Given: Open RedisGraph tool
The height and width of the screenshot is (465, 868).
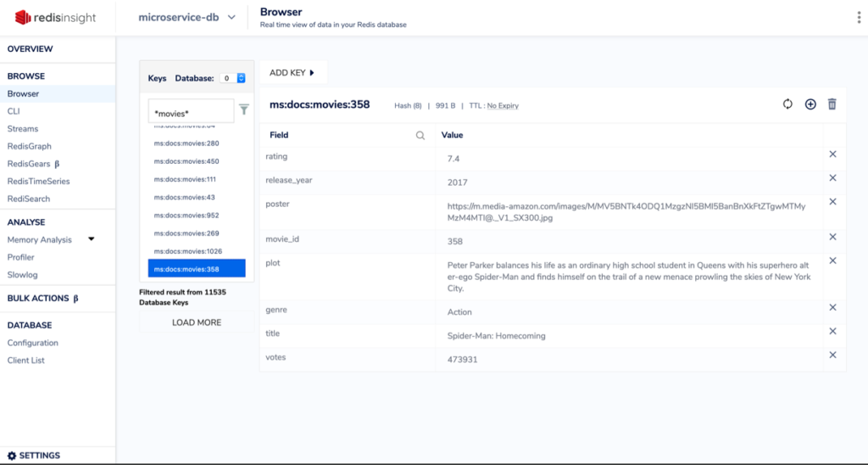Looking at the screenshot, I should tap(30, 146).
